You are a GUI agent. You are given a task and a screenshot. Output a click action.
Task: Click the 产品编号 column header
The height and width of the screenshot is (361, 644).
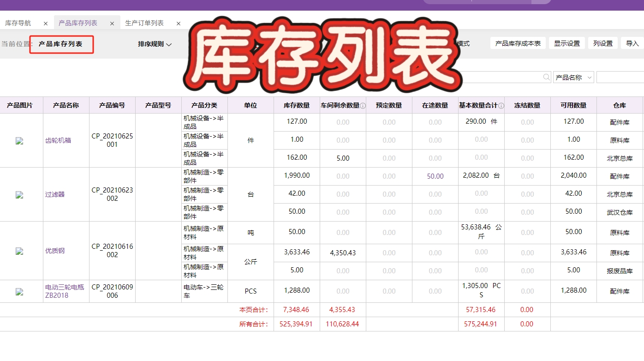(112, 105)
